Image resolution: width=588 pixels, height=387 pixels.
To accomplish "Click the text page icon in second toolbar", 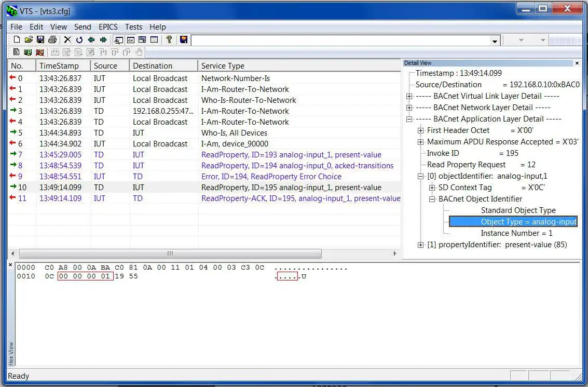I will pyautogui.click(x=16, y=52).
